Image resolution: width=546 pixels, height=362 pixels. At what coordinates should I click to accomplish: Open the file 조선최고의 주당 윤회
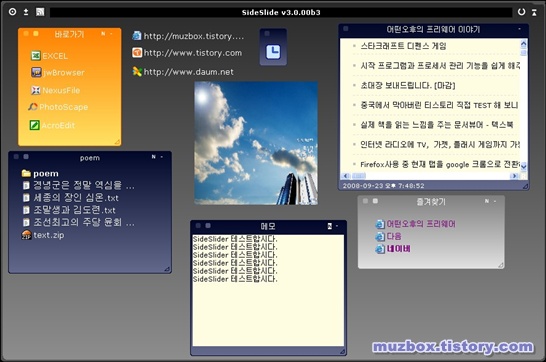point(78,222)
